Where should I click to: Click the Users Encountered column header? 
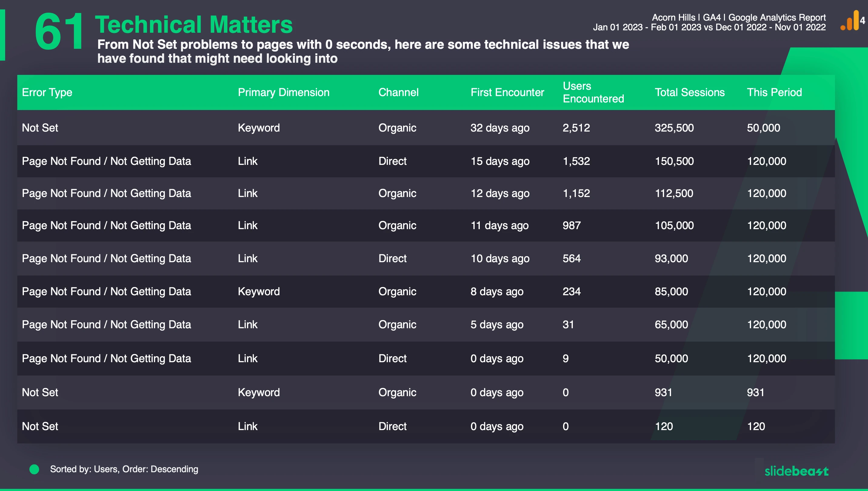(593, 92)
